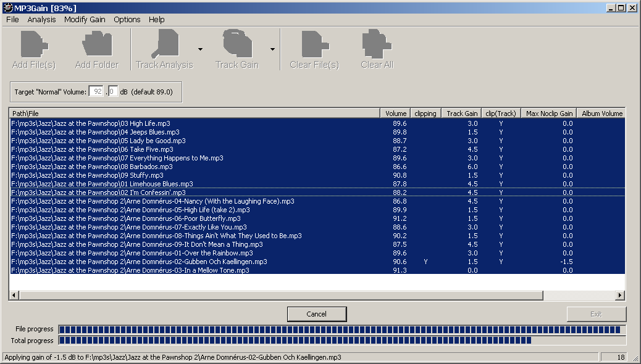Select the row 02 I'm Confessin'.mp3
Screen dimensions: 641x364
pyautogui.click(x=317, y=192)
